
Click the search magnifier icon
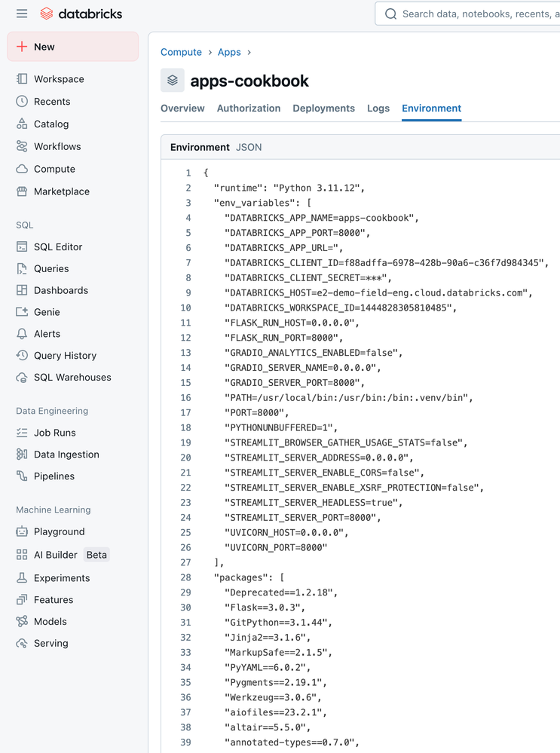tap(391, 14)
